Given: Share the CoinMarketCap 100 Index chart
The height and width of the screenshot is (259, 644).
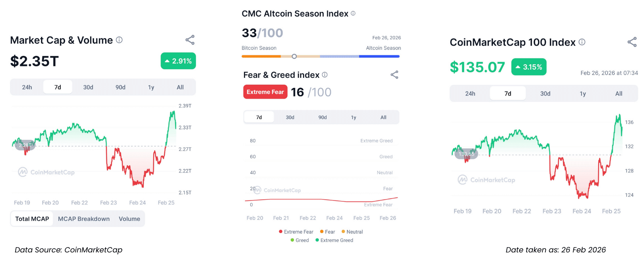Looking at the screenshot, I should [x=632, y=42].
